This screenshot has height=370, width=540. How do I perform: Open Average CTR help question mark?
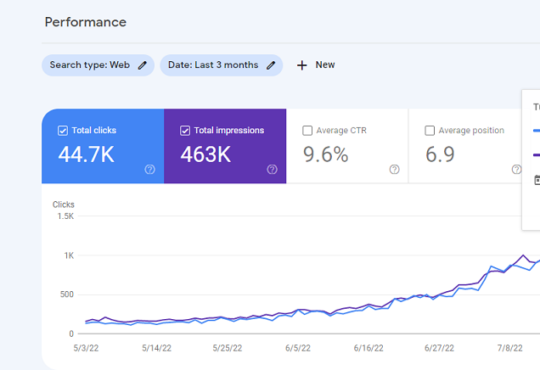click(x=394, y=169)
